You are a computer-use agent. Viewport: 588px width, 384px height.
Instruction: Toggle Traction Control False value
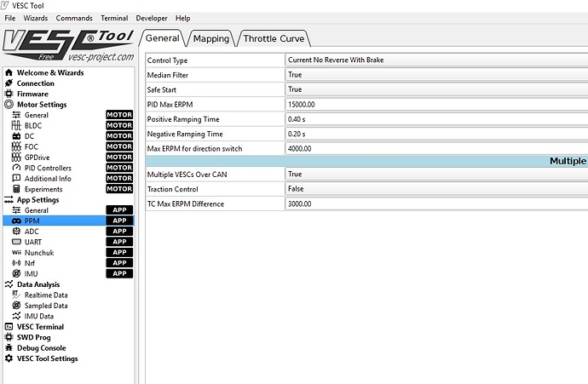point(435,189)
